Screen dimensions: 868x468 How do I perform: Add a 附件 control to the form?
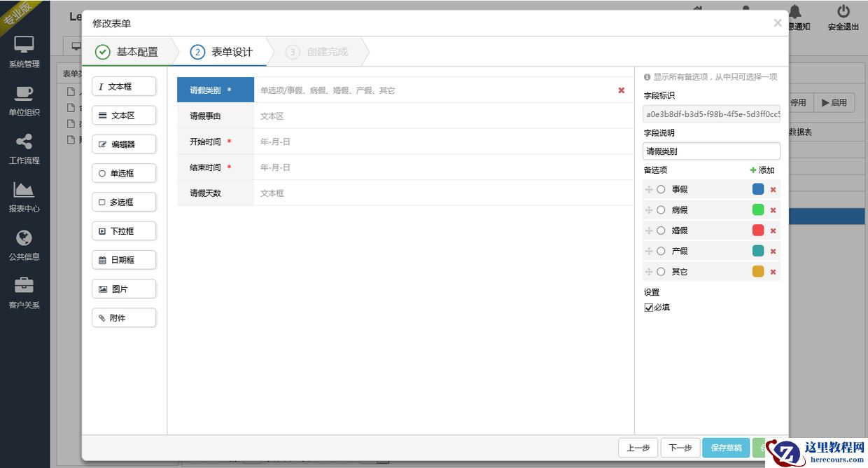tap(124, 318)
